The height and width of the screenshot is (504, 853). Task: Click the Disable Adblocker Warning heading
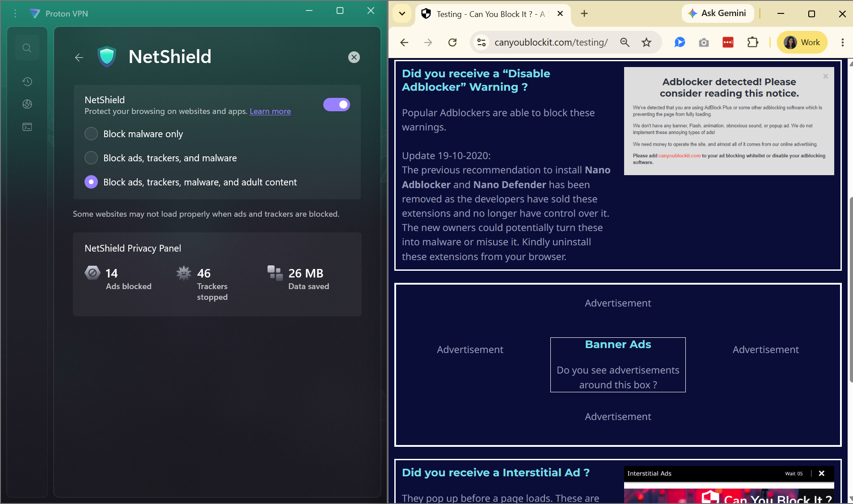[476, 80]
